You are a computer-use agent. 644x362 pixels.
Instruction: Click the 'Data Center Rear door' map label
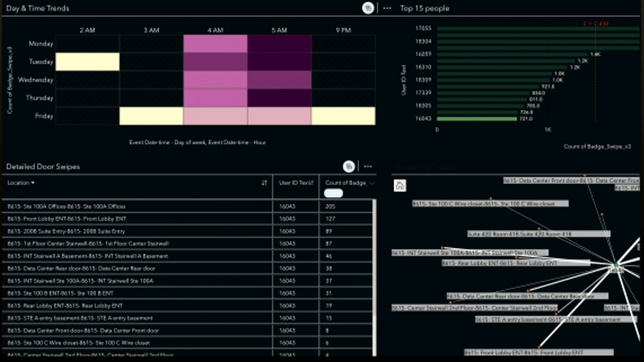click(527, 296)
